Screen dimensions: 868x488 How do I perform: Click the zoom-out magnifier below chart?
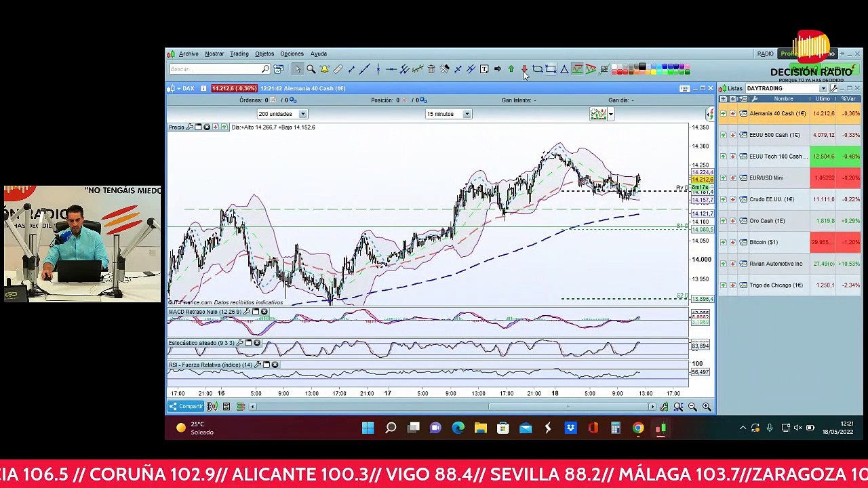tap(692, 407)
